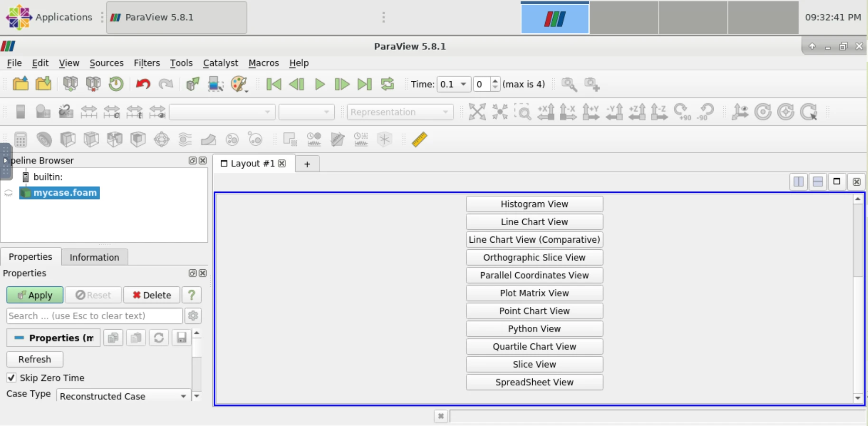
Task: Rotate view 90 degrees counterclockwise
Action: (706, 112)
